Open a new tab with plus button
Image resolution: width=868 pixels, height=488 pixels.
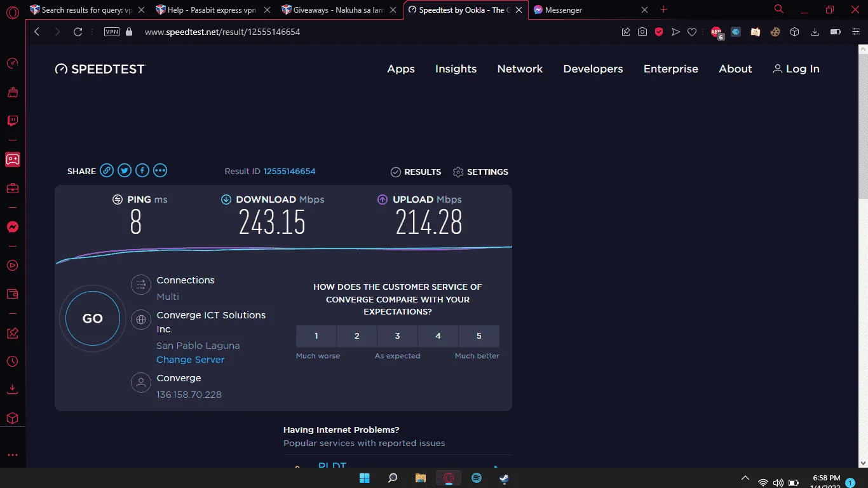[x=664, y=10]
